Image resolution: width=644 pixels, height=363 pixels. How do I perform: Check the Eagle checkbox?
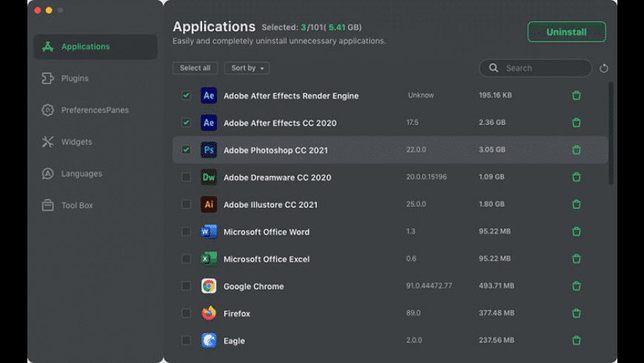(186, 340)
